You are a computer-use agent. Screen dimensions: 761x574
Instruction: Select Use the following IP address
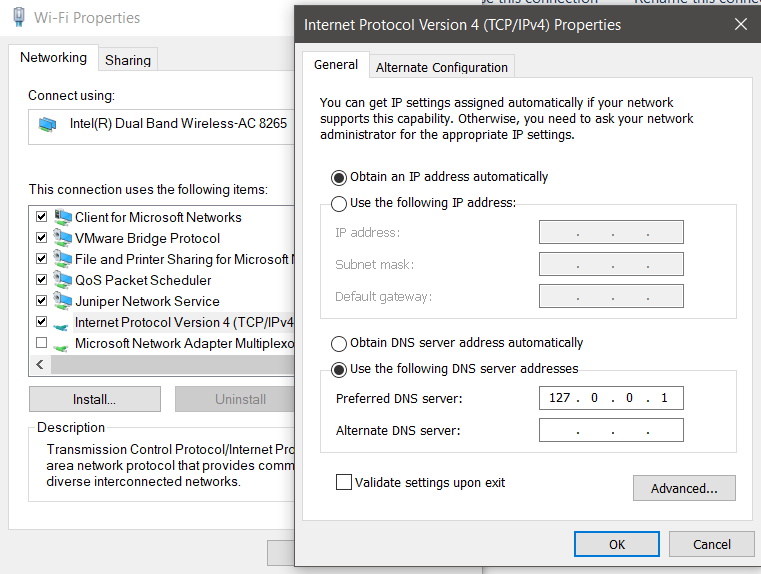click(339, 203)
